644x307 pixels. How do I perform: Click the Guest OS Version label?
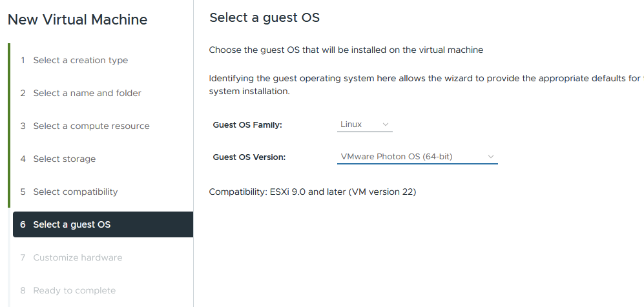(249, 157)
